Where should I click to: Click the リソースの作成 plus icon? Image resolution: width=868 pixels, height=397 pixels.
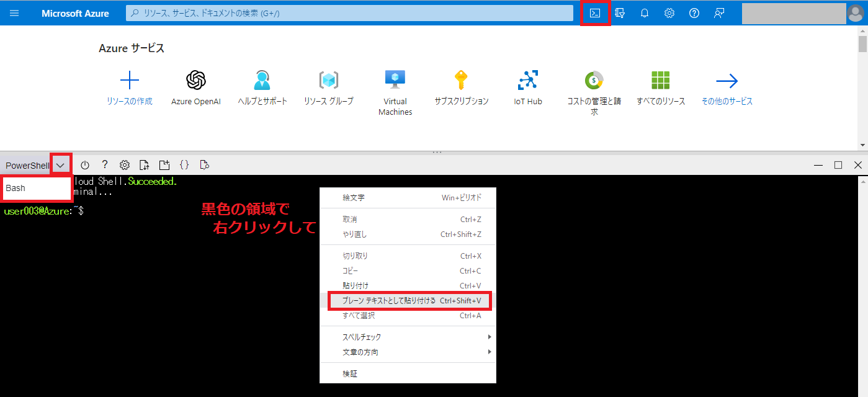pyautogui.click(x=129, y=81)
